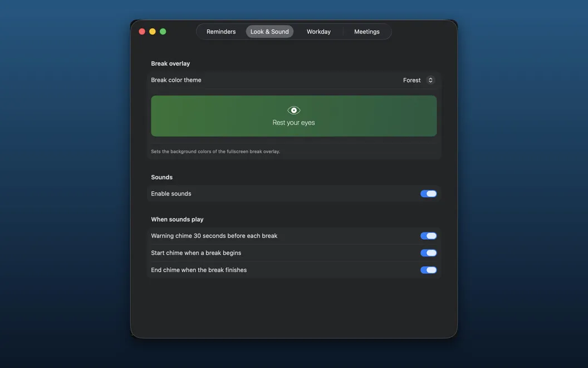Click the 'Enable sounds' label text
This screenshot has width=588, height=368.
click(171, 194)
